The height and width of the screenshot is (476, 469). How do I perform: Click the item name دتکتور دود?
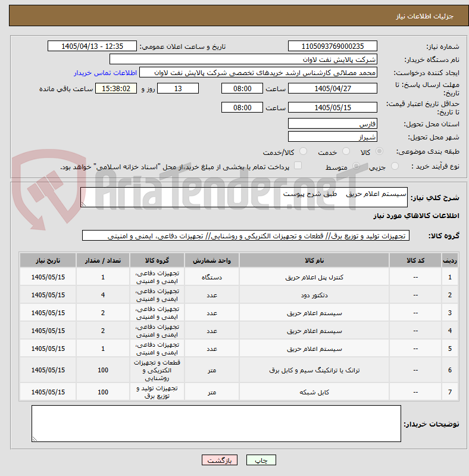click(x=314, y=295)
